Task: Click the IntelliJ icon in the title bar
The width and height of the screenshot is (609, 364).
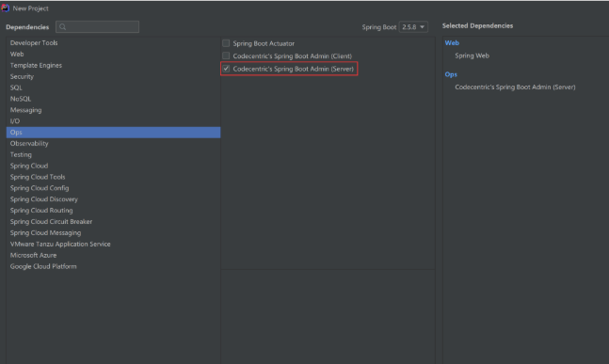Action: point(5,8)
